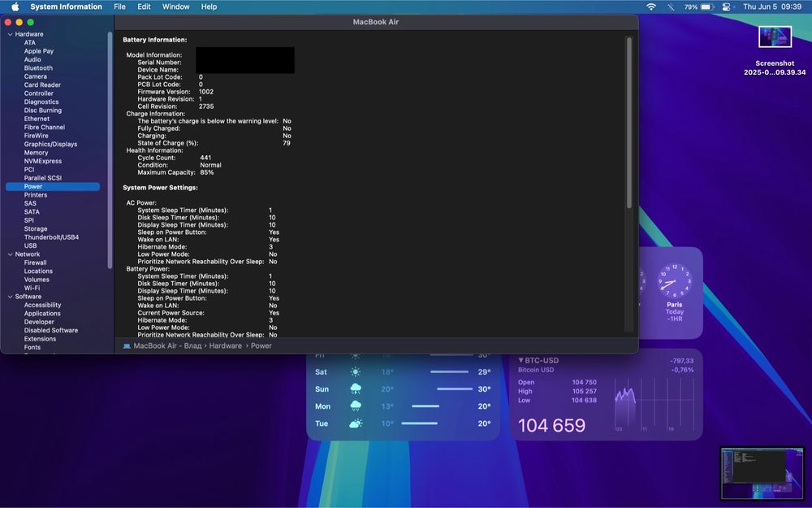Click the battery icon in menu bar

point(707,7)
